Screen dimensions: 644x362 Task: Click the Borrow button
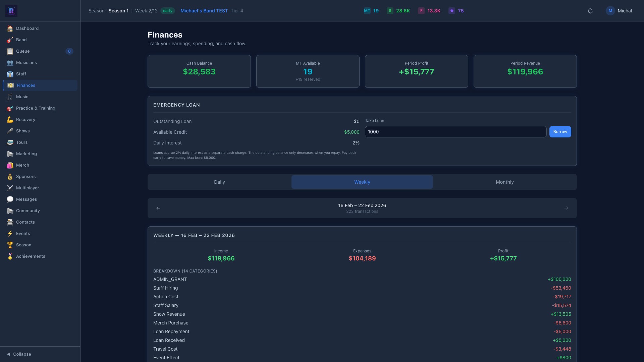coord(560,132)
